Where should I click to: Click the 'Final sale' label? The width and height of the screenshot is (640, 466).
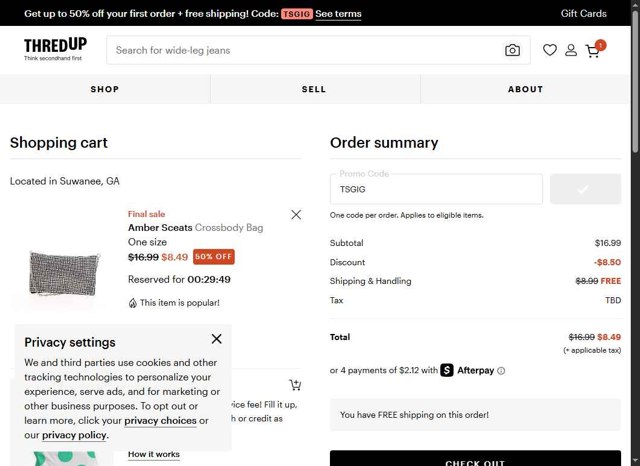(147, 214)
